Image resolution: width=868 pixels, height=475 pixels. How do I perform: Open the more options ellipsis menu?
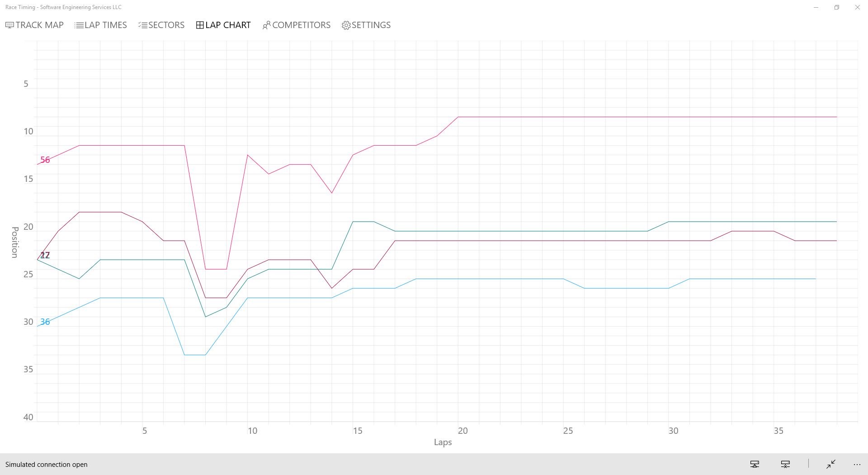(857, 464)
